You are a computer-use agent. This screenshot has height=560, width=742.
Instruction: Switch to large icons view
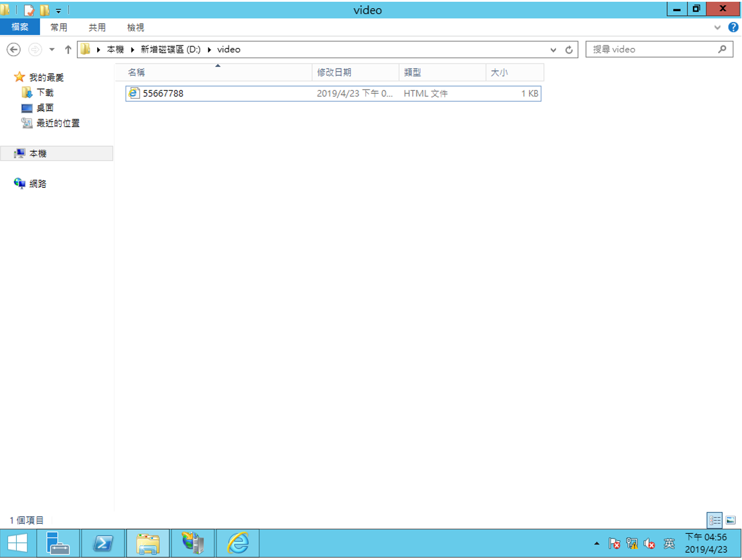point(731,520)
